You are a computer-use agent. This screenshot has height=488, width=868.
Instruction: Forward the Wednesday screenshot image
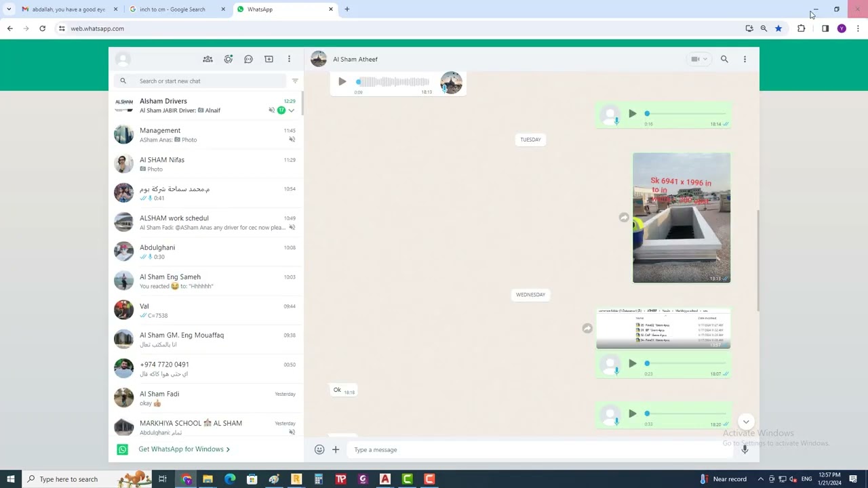click(x=587, y=328)
